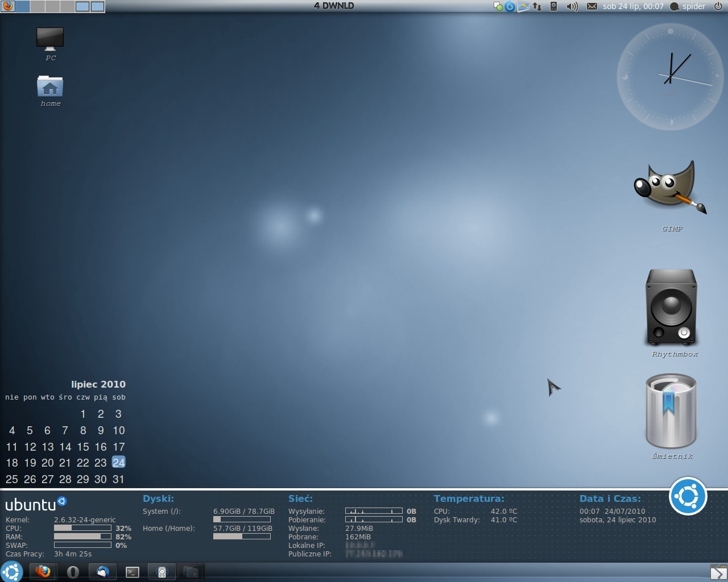The image size is (728, 582).
Task: Click System disk usage 6.90GiB / 78.7GiB
Action: (x=244, y=511)
